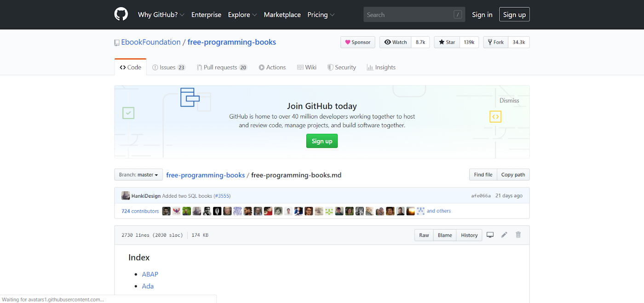Open the Why GitHub? dropdown
The width and height of the screenshot is (644, 303).
[161, 15]
